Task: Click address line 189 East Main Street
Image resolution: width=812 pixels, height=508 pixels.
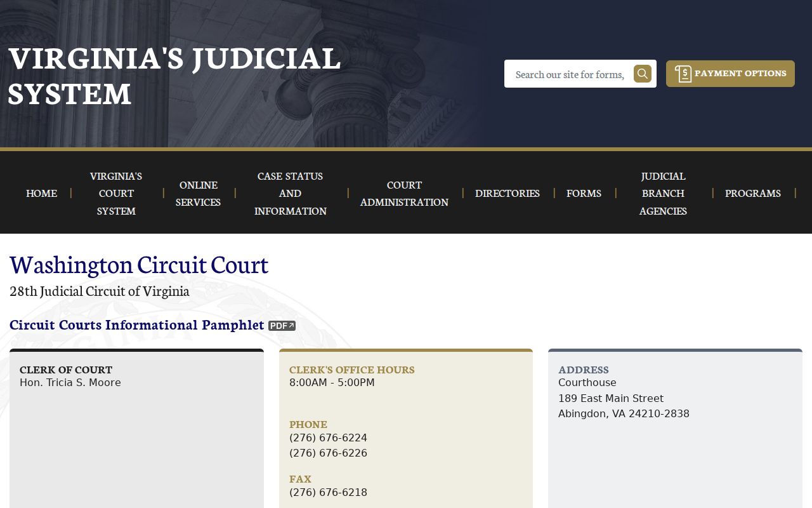Action: [x=611, y=398]
